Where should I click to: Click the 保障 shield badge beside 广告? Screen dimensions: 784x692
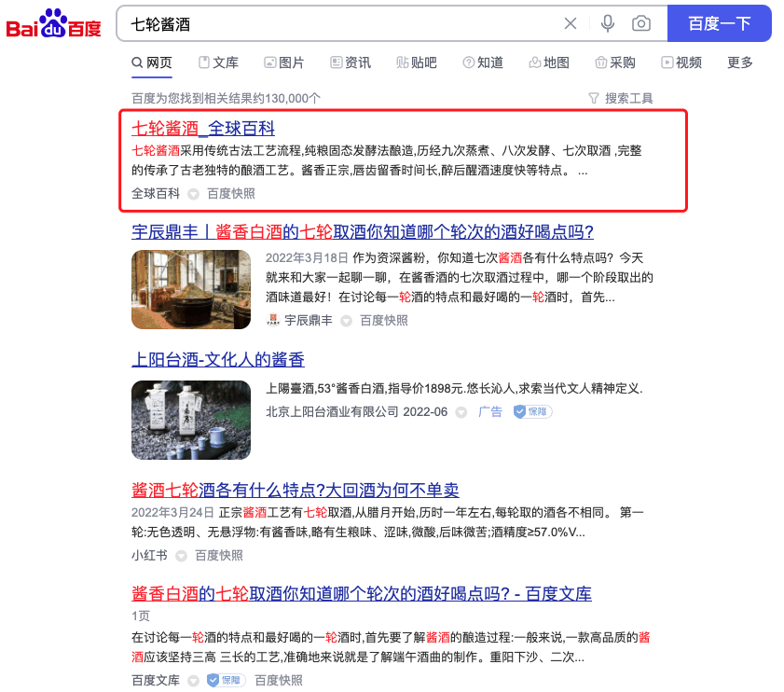[532, 411]
